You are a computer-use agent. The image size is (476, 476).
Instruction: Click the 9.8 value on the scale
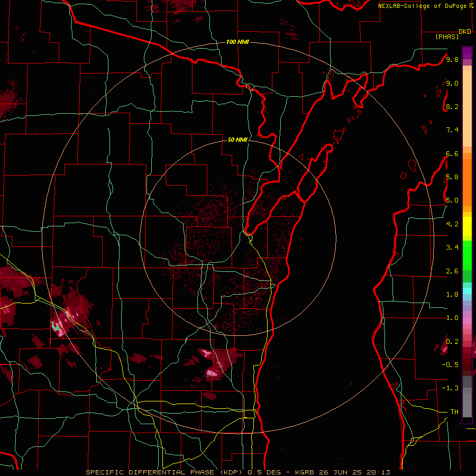click(452, 59)
